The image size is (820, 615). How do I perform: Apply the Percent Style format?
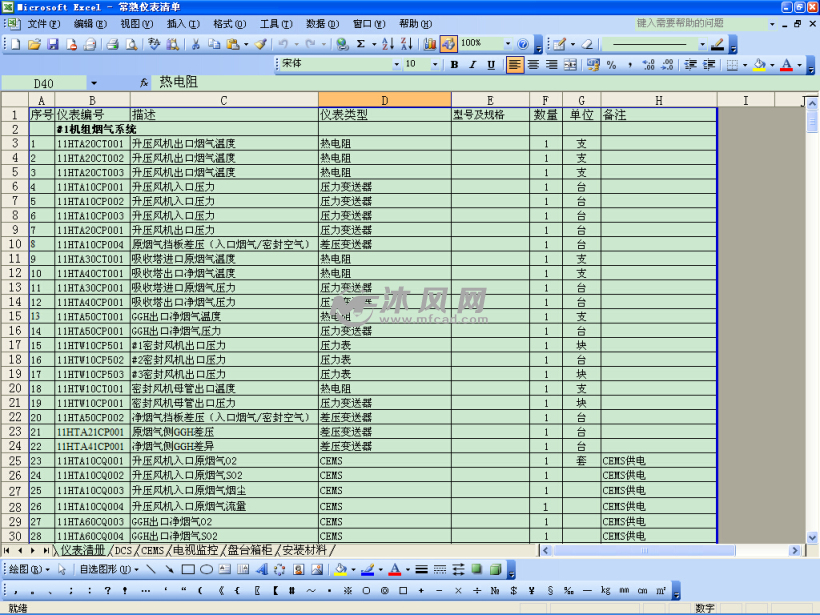[x=609, y=64]
